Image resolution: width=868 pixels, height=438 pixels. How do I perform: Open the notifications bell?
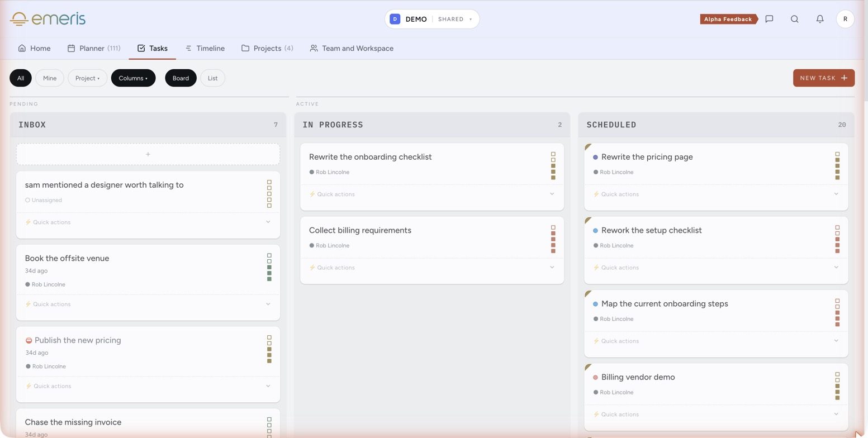tap(820, 19)
